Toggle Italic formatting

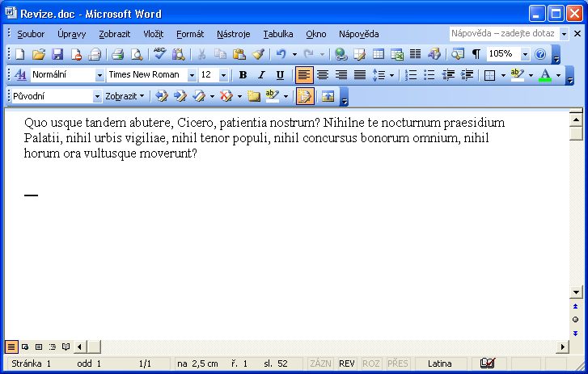pyautogui.click(x=261, y=75)
